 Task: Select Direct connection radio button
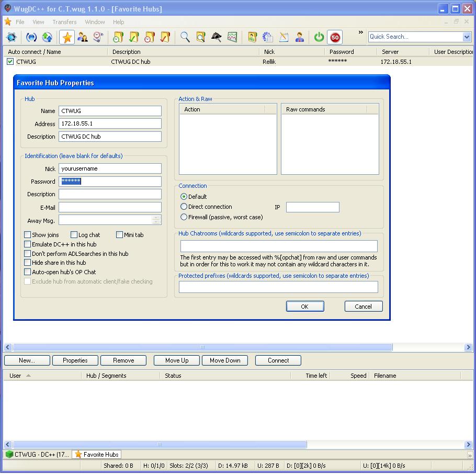click(184, 207)
